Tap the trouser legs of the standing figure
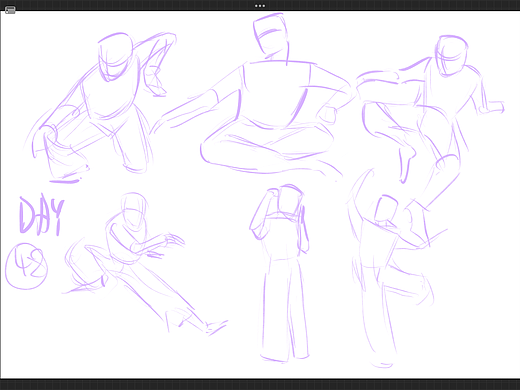 click(x=285, y=310)
